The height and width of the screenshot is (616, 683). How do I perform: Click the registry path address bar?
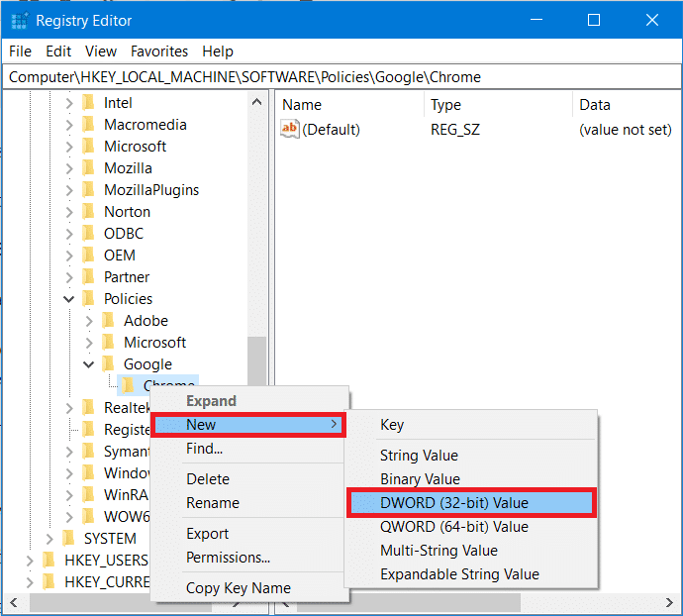click(x=341, y=77)
